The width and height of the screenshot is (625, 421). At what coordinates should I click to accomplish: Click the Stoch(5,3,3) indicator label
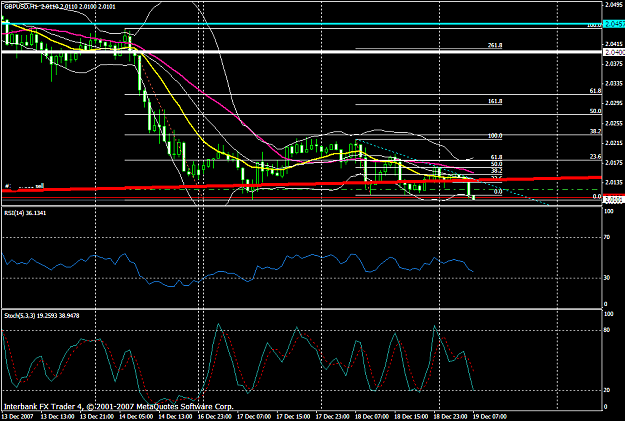click(42, 316)
